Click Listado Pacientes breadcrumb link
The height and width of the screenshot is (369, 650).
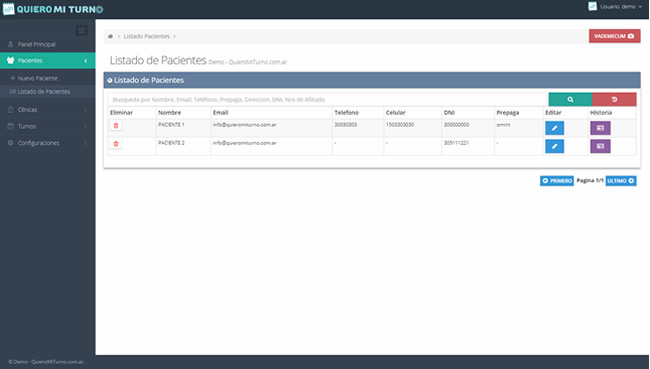tap(146, 36)
